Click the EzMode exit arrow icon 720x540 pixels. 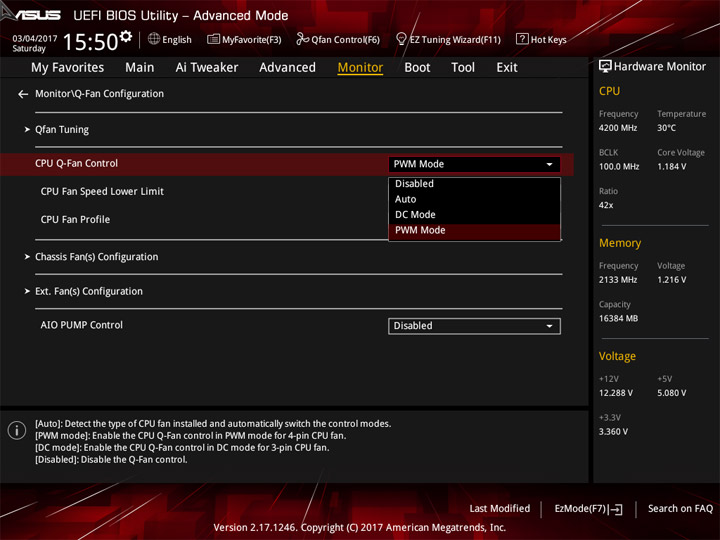[616, 509]
